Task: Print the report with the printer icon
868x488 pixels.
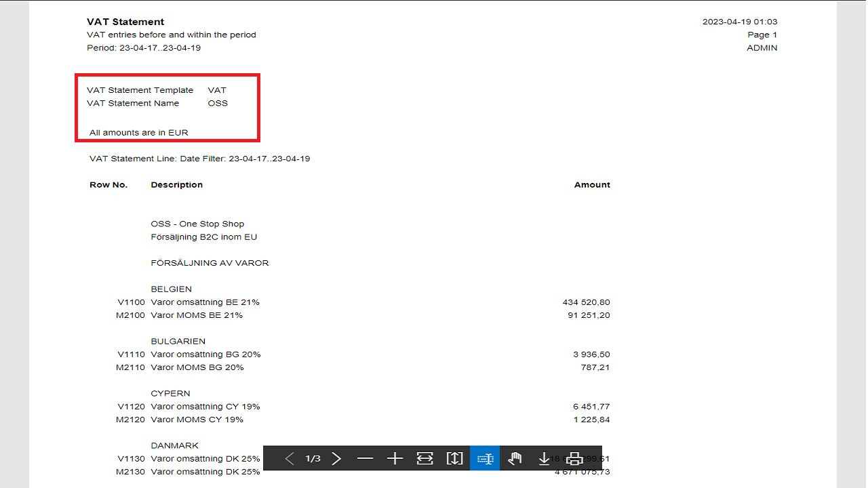Action: pos(574,459)
